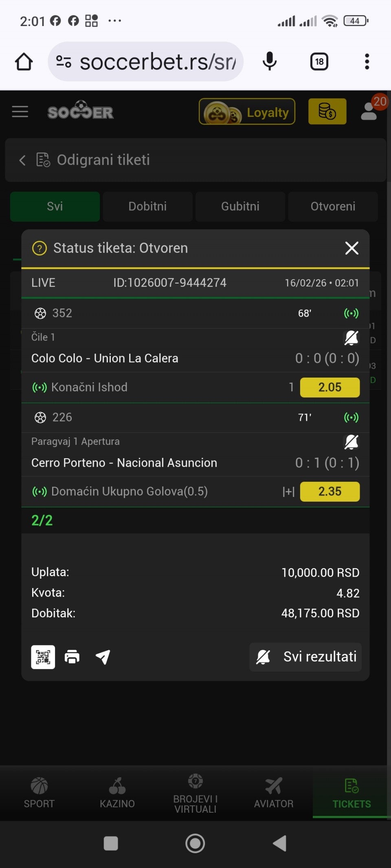The image size is (391, 868).
Task: Open the hamburger side menu
Action: (x=20, y=112)
